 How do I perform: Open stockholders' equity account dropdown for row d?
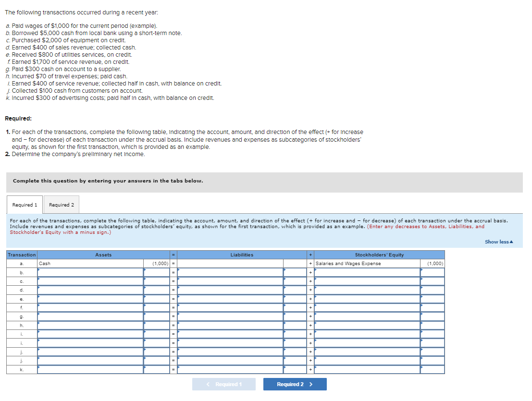[x=367, y=290]
